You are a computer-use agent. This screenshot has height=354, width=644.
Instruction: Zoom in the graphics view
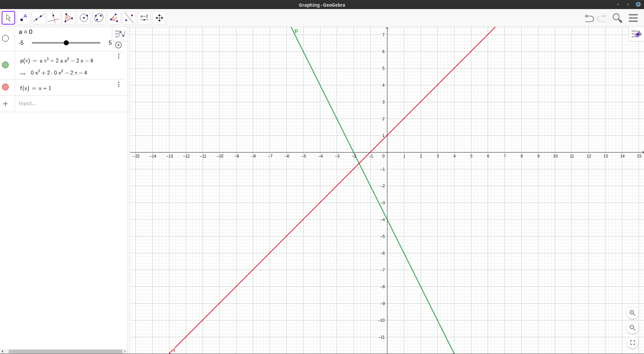click(632, 313)
